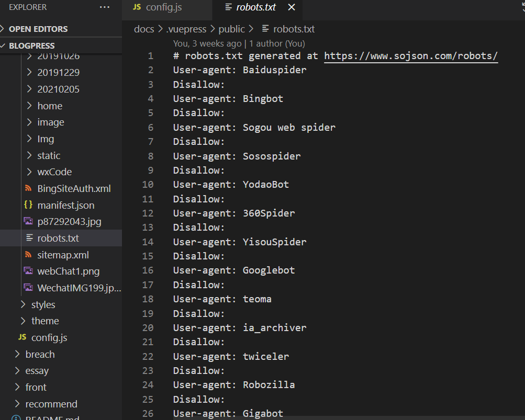Click the JS icon beside config.js in tree
Screen dimensions: 525x420
23,337
